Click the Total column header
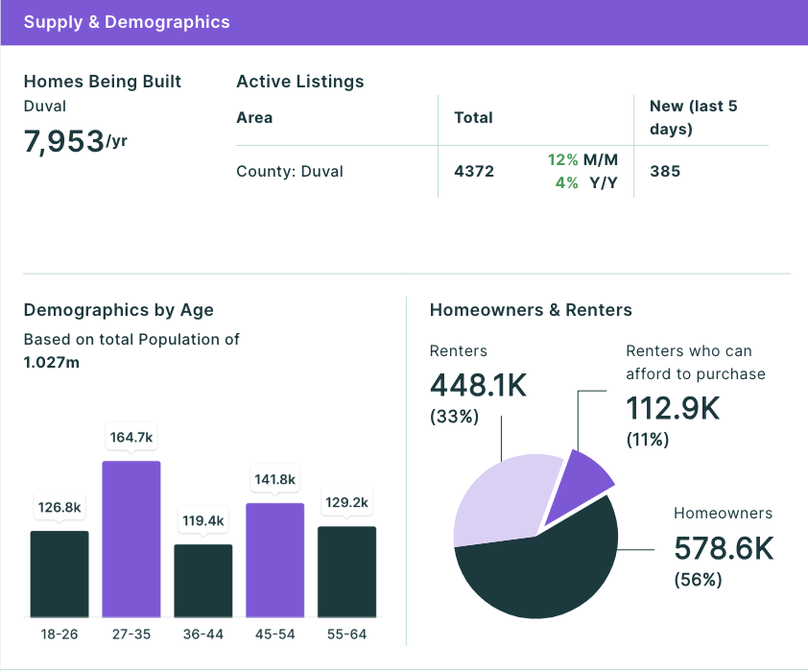The width and height of the screenshot is (808, 672). click(x=473, y=117)
